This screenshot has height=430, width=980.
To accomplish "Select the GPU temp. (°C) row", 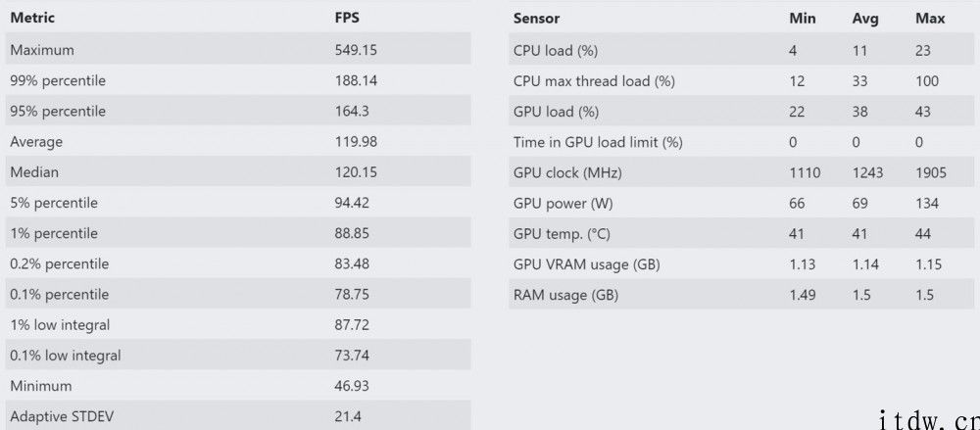I will tap(741, 234).
